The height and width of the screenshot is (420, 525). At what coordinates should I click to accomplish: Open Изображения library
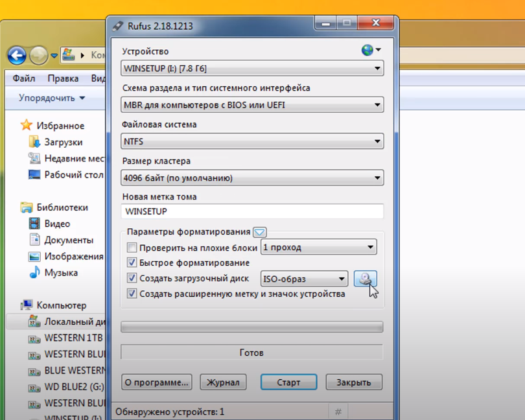[66, 257]
